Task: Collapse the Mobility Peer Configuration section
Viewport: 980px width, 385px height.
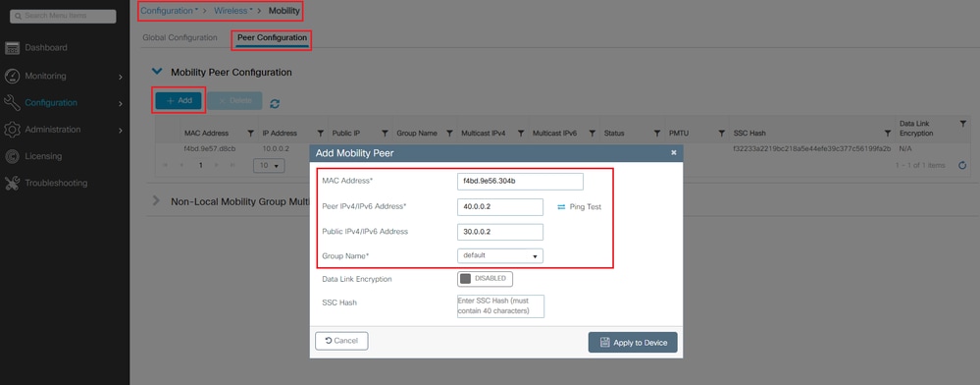Action: [158, 72]
